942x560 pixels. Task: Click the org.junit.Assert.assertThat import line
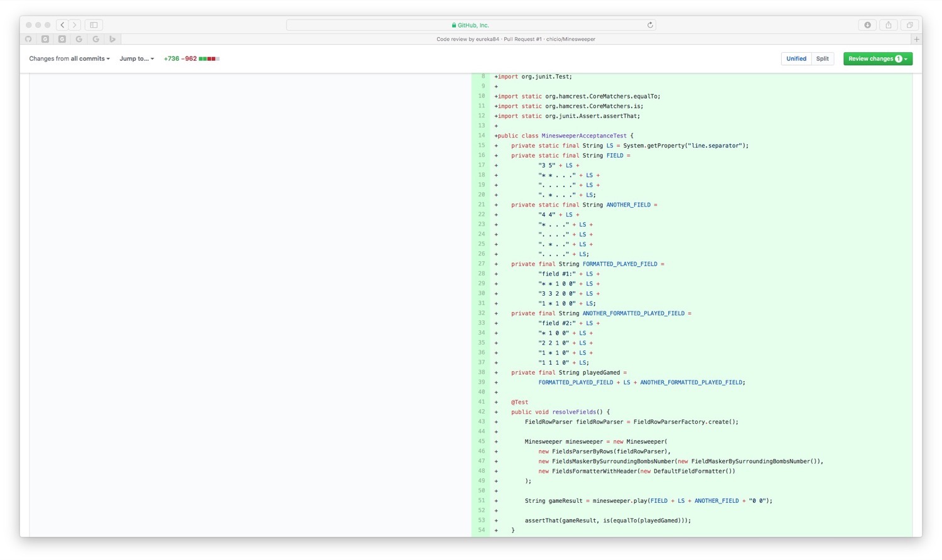[x=567, y=116]
